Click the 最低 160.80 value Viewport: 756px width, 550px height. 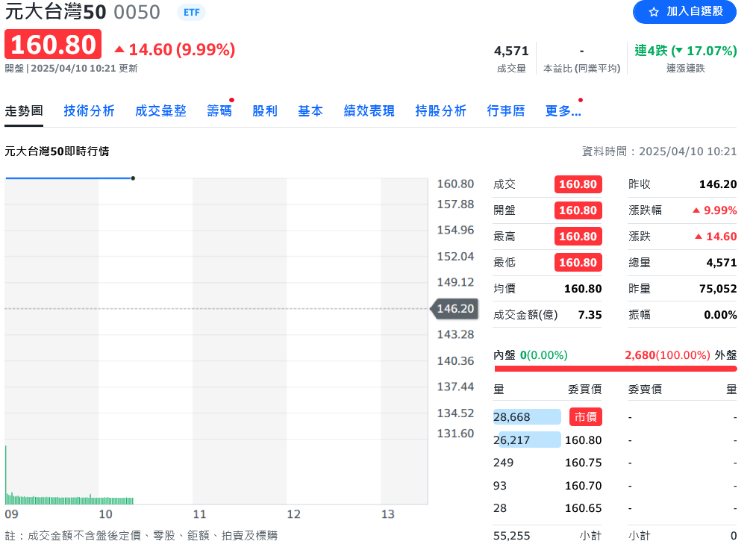(578, 262)
